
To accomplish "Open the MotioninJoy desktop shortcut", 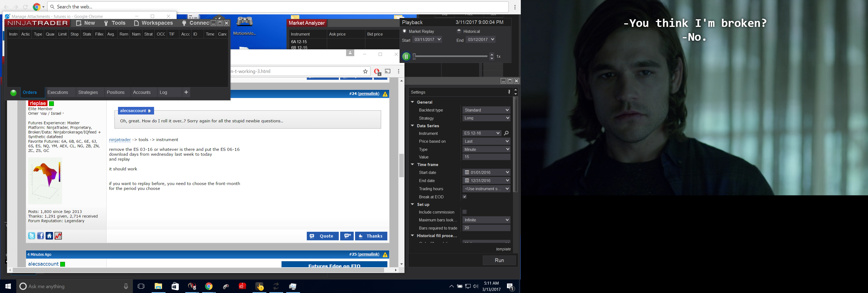I will pos(245,26).
